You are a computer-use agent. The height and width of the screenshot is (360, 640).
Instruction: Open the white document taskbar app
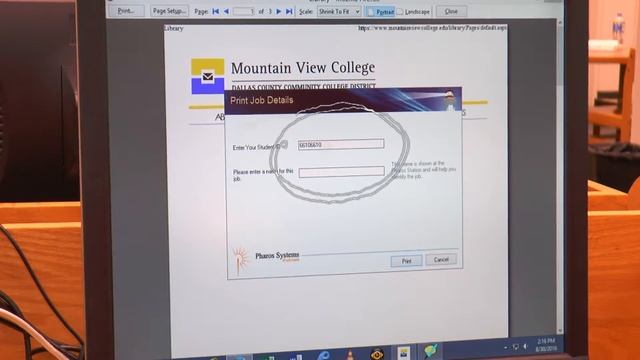tap(404, 353)
